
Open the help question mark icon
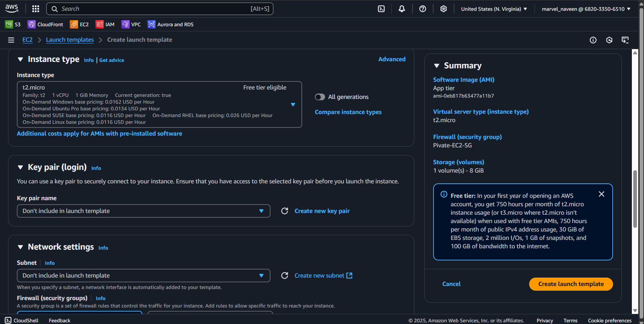tap(423, 9)
